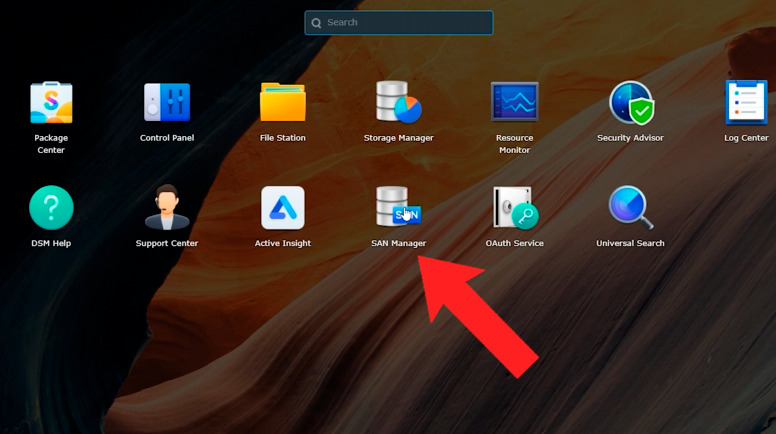The image size is (776, 434).
Task: Launch Support Center
Action: point(167,207)
